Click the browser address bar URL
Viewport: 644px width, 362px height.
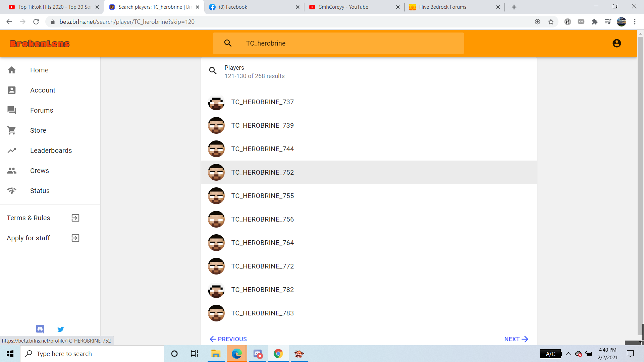pos(127,22)
